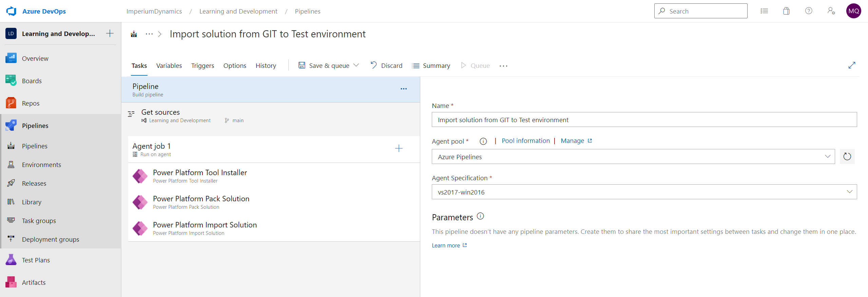This screenshot has width=868, height=297.
Task: Open Artifacts in sidebar
Action: [60, 282]
